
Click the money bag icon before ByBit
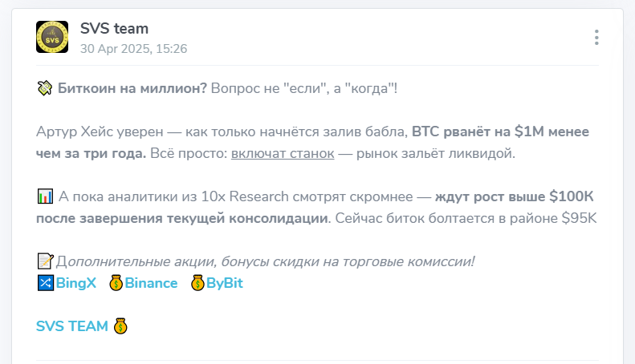(x=197, y=283)
